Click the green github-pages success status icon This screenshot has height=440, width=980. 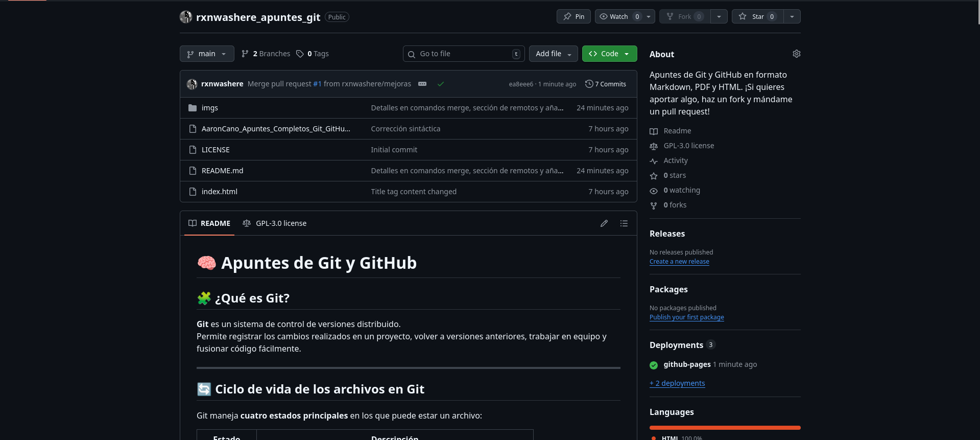[x=654, y=365]
